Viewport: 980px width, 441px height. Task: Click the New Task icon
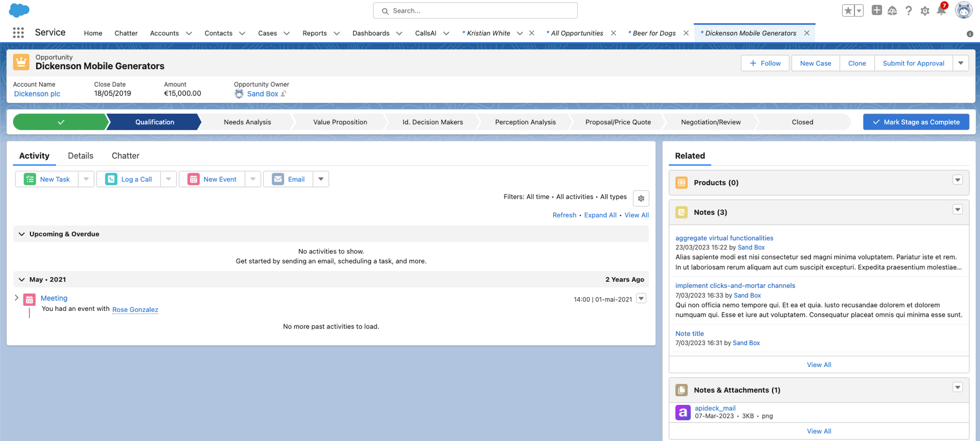30,179
